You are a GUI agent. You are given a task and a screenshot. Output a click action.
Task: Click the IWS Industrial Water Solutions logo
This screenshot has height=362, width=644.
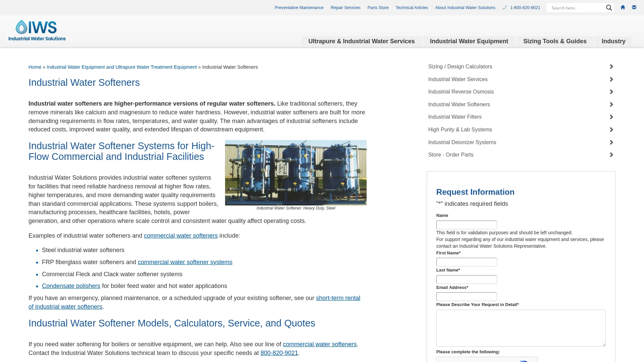[37, 31]
